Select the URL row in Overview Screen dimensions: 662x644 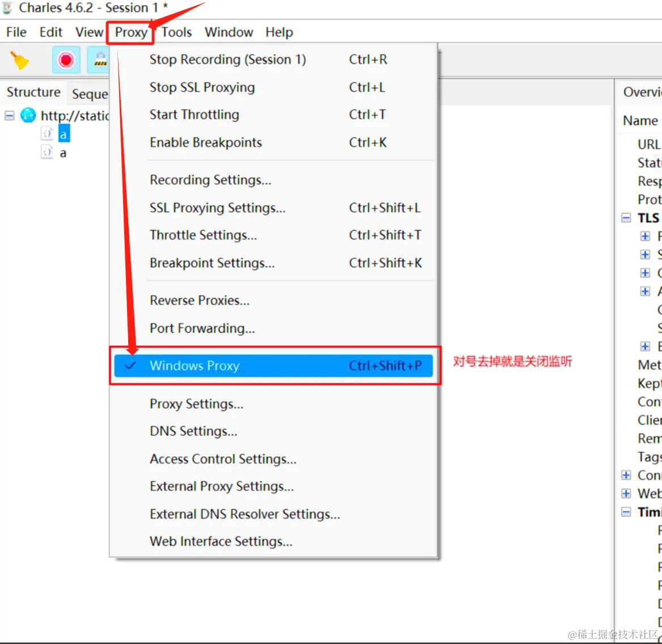click(x=648, y=145)
